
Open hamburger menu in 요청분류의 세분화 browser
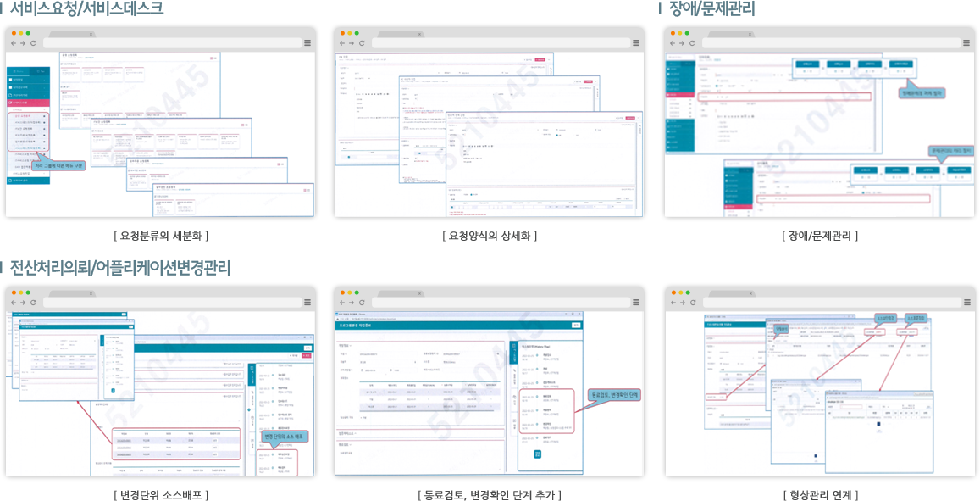tap(307, 42)
